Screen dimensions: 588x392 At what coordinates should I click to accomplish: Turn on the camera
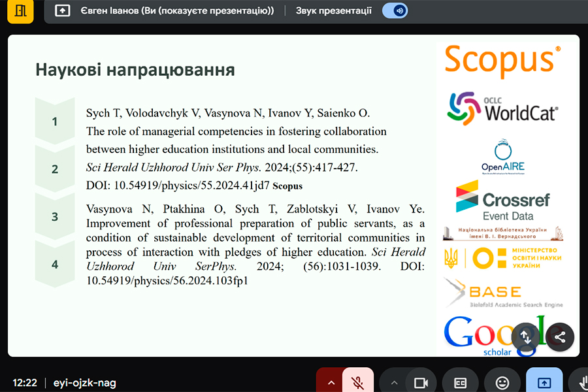(x=421, y=383)
